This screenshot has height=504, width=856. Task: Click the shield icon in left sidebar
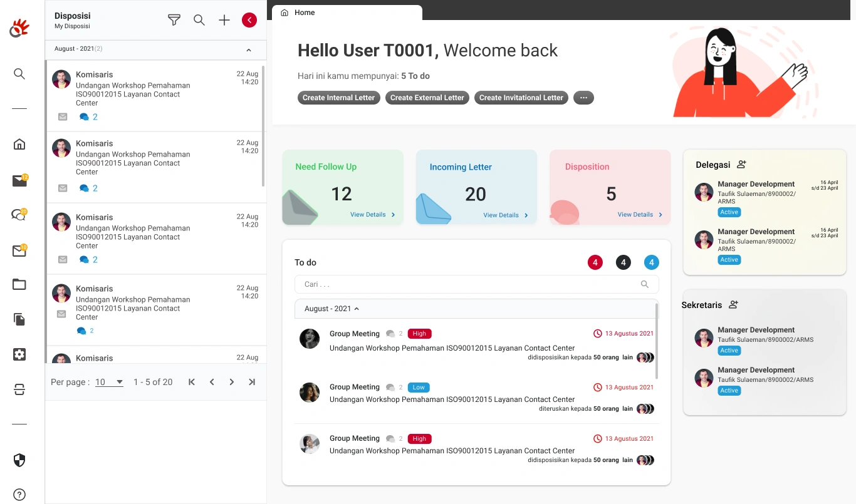click(19, 461)
